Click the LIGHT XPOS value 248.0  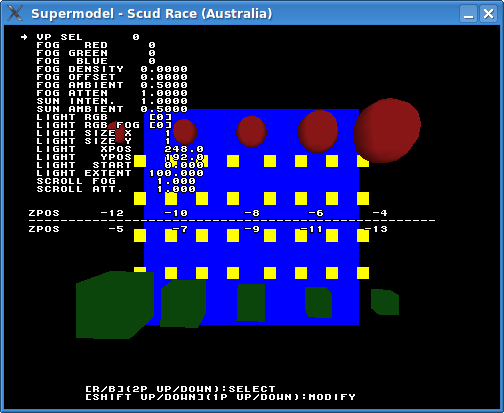[184, 149]
